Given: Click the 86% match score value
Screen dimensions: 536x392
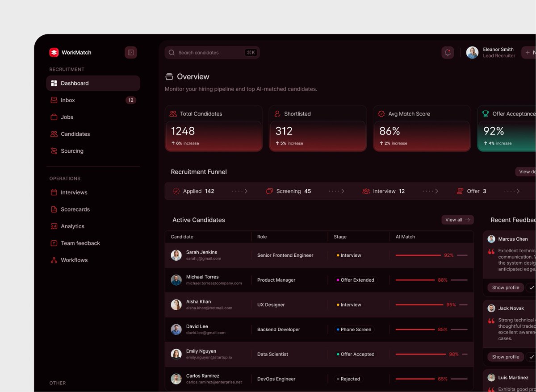Looking at the screenshot, I should [389, 131].
